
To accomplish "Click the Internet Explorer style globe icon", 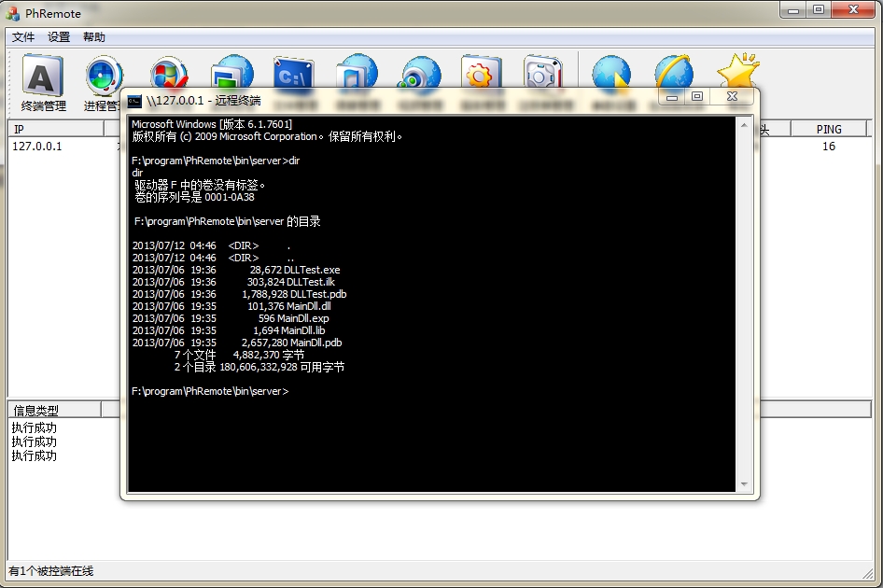I will (674, 72).
